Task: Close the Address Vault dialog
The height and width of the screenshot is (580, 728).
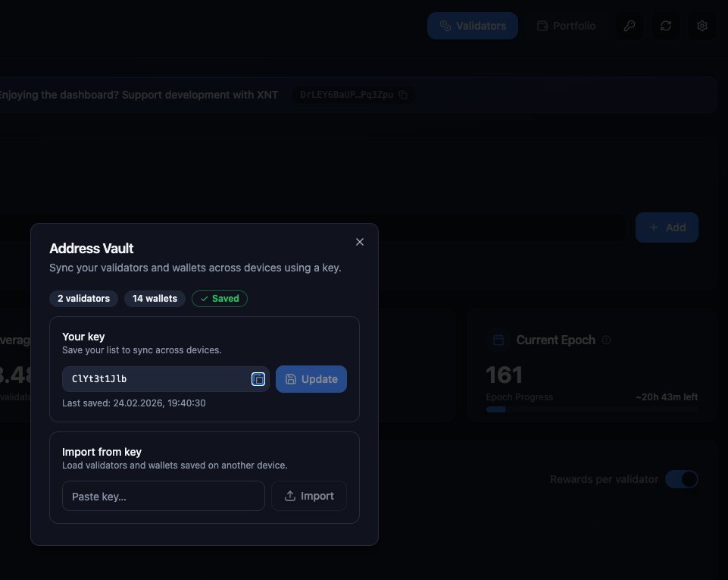Action: click(359, 242)
